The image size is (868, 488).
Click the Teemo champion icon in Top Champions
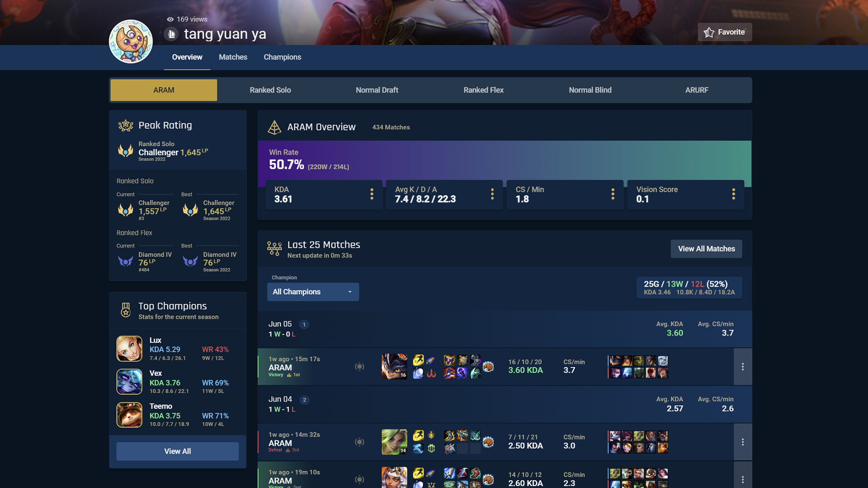point(129,415)
